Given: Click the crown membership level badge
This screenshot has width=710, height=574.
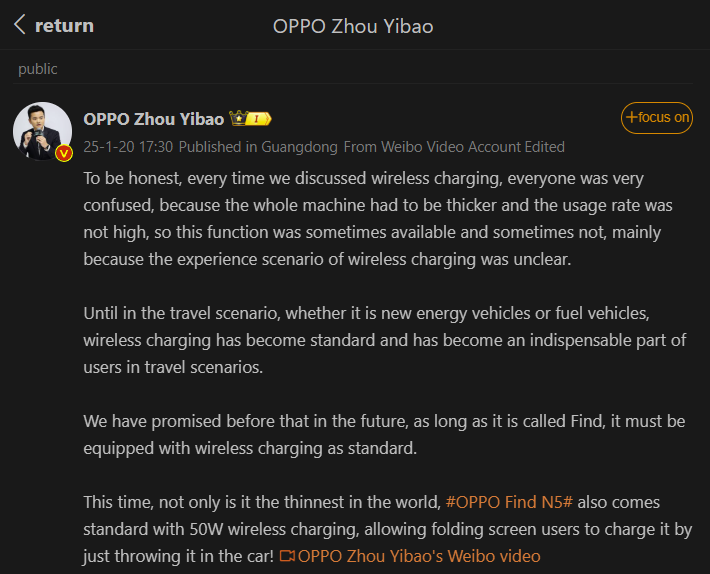Looking at the screenshot, I should coord(251,118).
